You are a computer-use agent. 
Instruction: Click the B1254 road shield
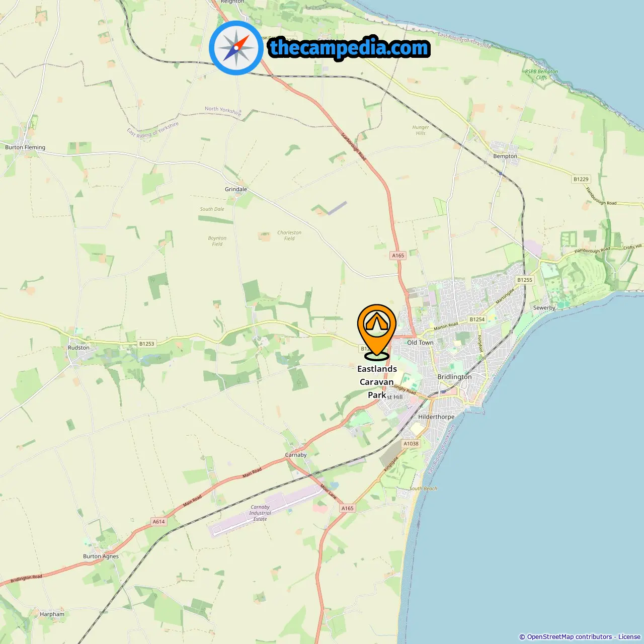pyautogui.click(x=477, y=319)
